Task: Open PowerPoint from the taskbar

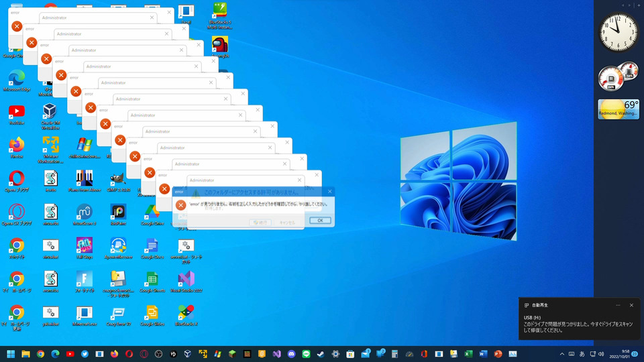Action: [x=498, y=354]
